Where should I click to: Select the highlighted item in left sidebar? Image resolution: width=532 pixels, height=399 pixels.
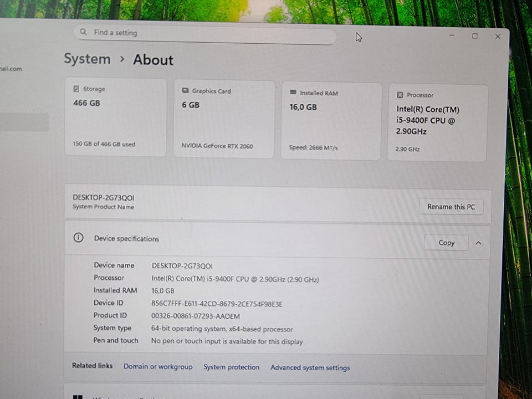[x=24, y=122]
